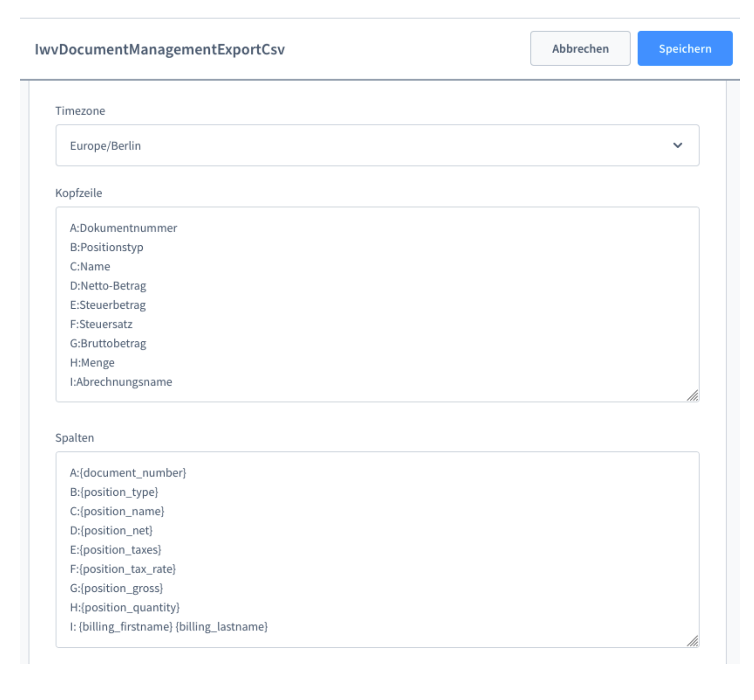Click the A:Dokumentnummer line in Kopfzeile
Screen dimensions: 754x700
click(124, 228)
